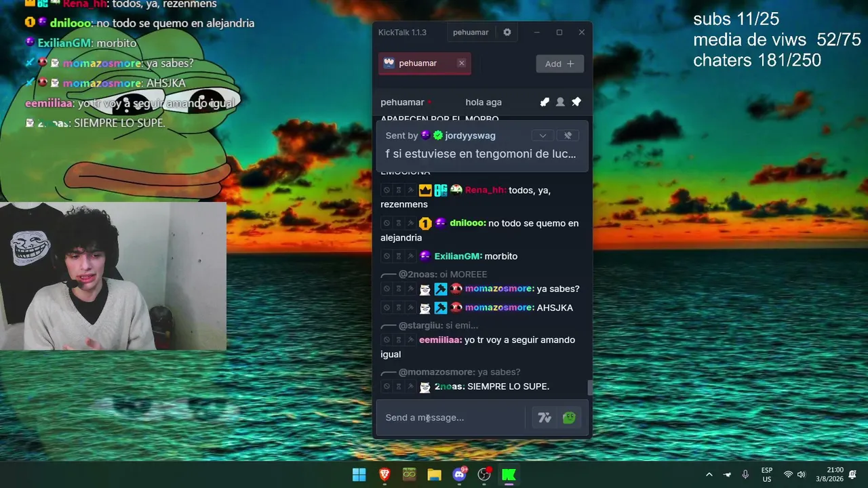Open the 7TV emote picker
Image resolution: width=868 pixels, height=488 pixels.
tap(545, 418)
